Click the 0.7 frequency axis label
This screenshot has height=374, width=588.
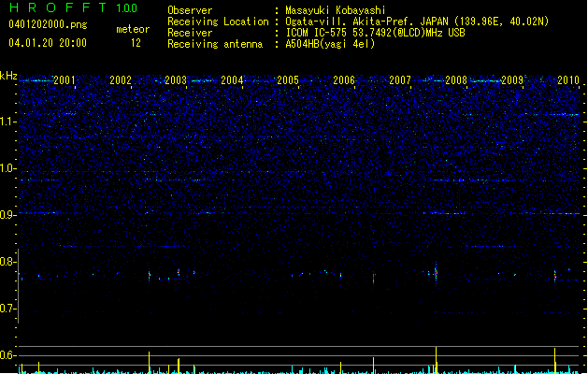[7, 309]
